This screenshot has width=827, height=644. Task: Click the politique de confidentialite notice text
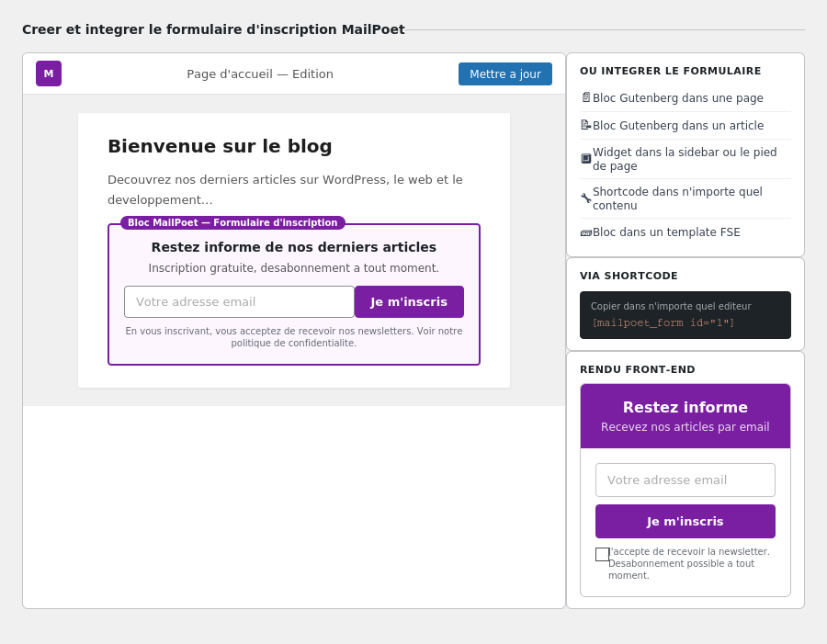(294, 337)
